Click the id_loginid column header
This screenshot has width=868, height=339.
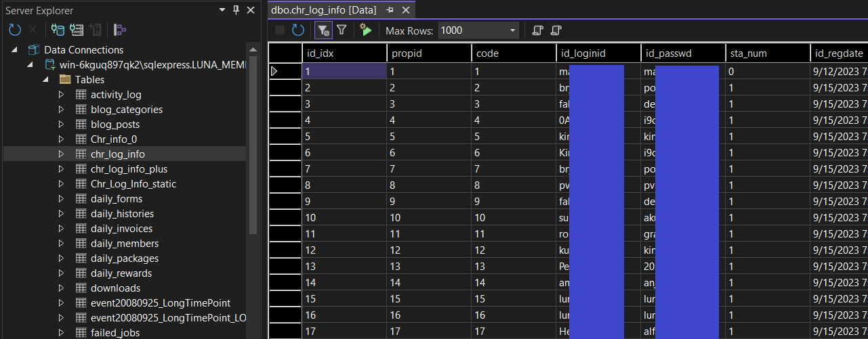(599, 53)
